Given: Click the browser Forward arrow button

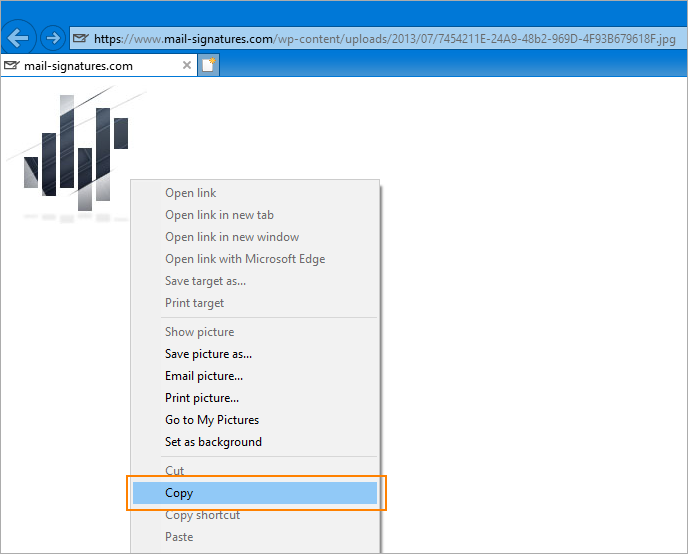Looking at the screenshot, I should coord(52,39).
